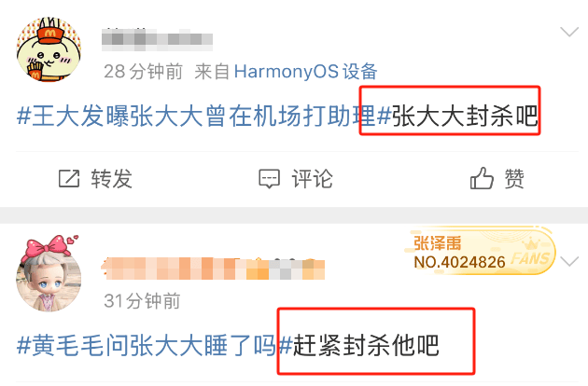The height and width of the screenshot is (386, 588).
Task: Click the 31分钟前 timestamp
Action: tap(142, 301)
